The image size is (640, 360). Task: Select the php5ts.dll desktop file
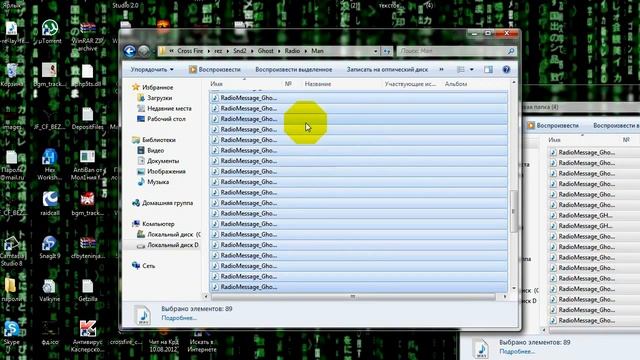tap(87, 76)
